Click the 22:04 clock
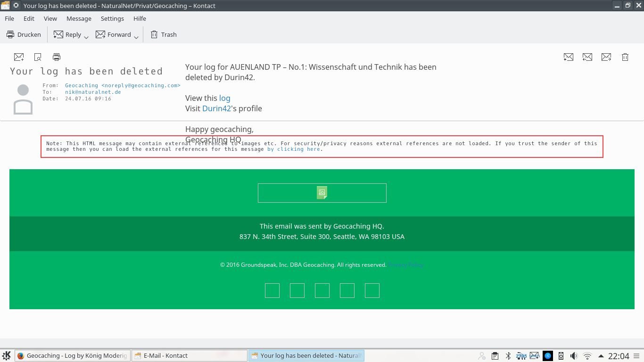This screenshot has width=644, height=362. (619, 356)
